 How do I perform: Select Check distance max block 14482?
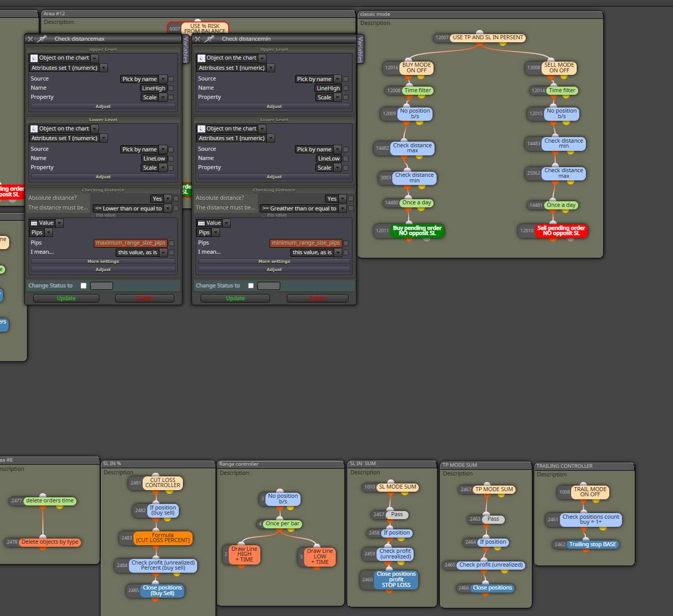[413, 148]
